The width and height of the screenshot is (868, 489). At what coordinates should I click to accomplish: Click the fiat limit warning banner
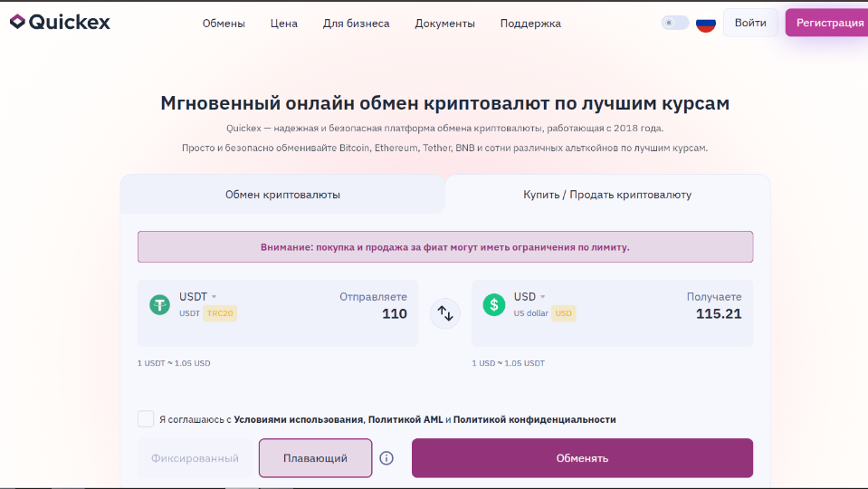click(445, 247)
